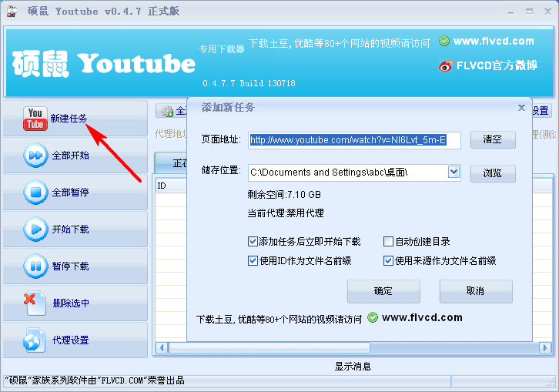
Task: Click the 页面地址 URL input field
Action: (x=354, y=140)
